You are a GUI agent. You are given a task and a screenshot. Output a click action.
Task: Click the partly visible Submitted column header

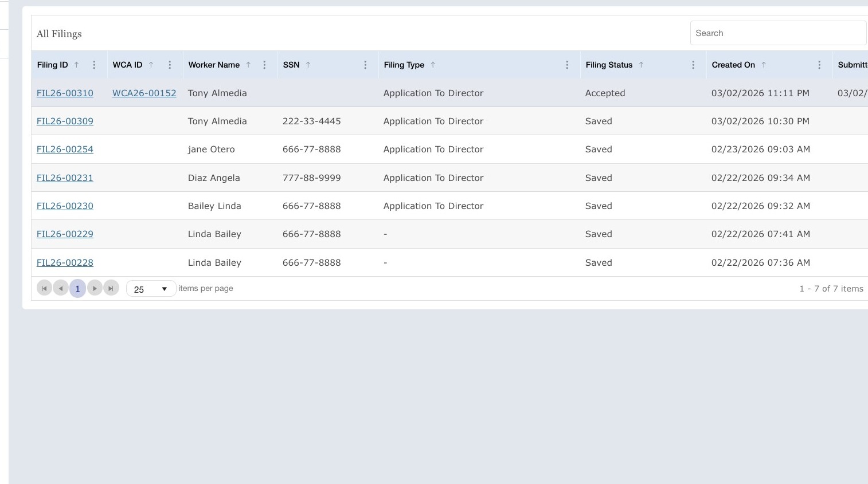[852, 65]
